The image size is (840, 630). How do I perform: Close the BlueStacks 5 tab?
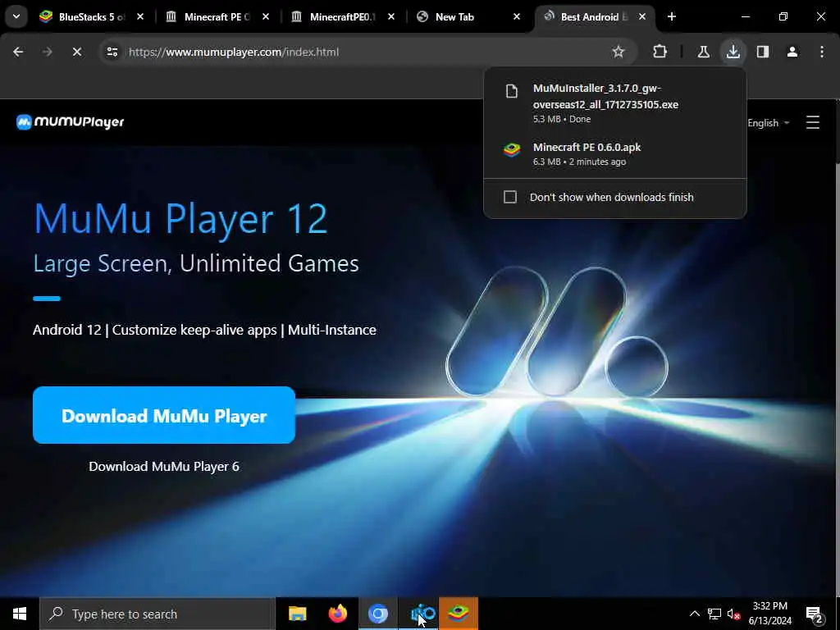(139, 16)
